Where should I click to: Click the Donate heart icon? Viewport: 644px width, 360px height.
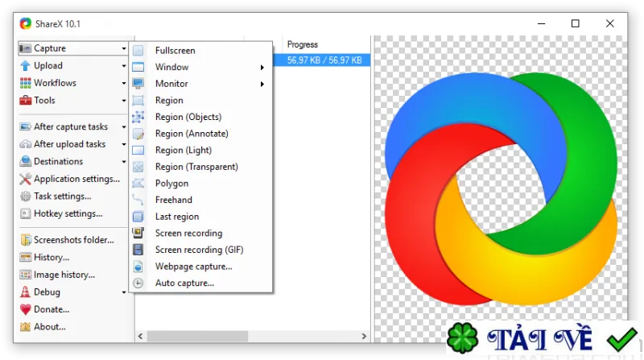(26, 309)
